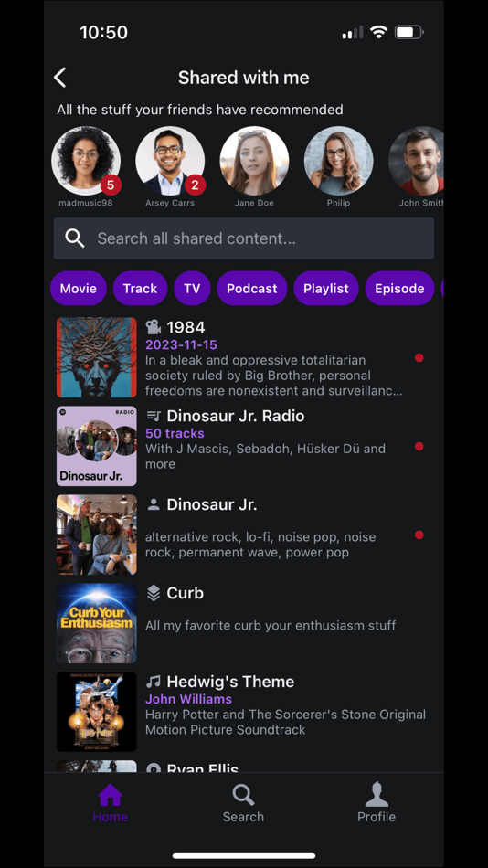Tap the madmusic98 username label
488x868 pixels.
coord(86,203)
